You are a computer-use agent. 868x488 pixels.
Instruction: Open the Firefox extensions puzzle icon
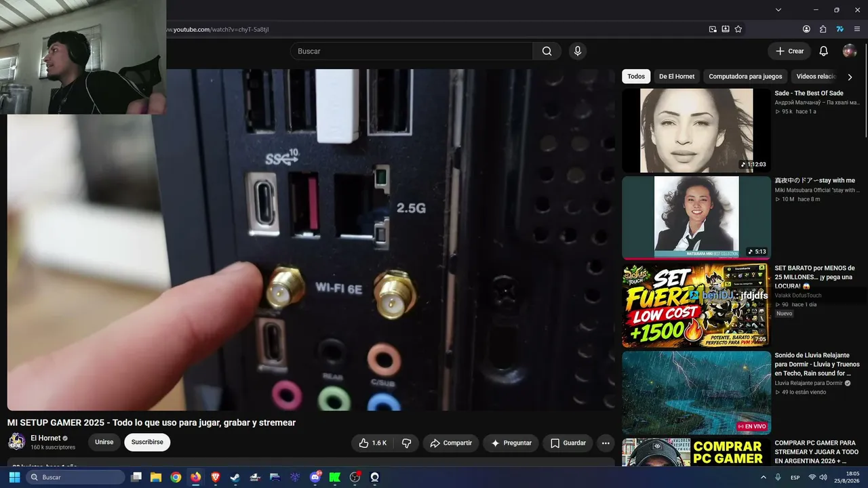click(x=823, y=29)
